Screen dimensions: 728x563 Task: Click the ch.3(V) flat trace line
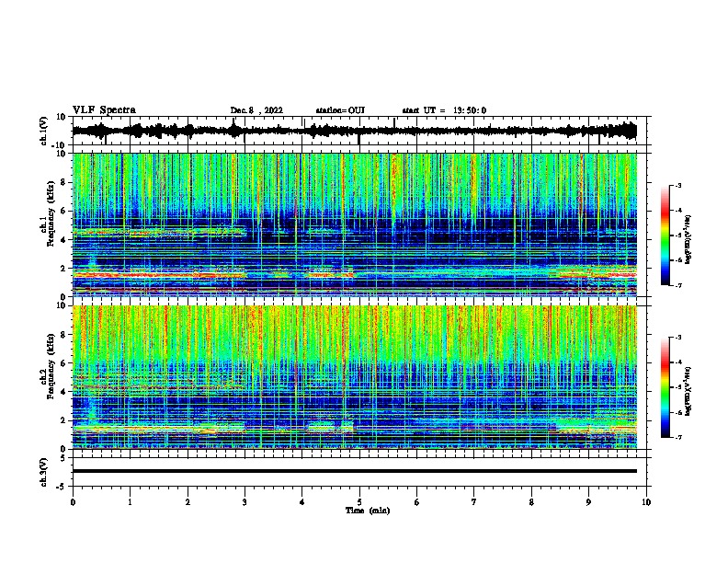(x=355, y=471)
